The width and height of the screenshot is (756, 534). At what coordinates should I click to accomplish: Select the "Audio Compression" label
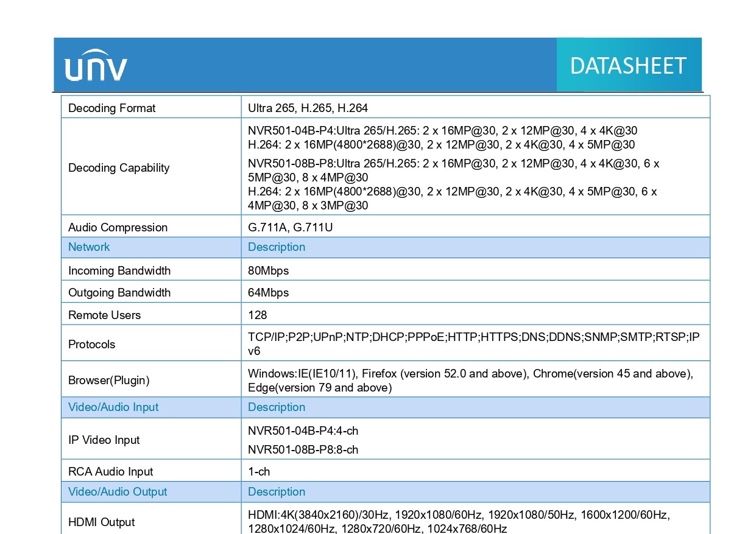(118, 228)
